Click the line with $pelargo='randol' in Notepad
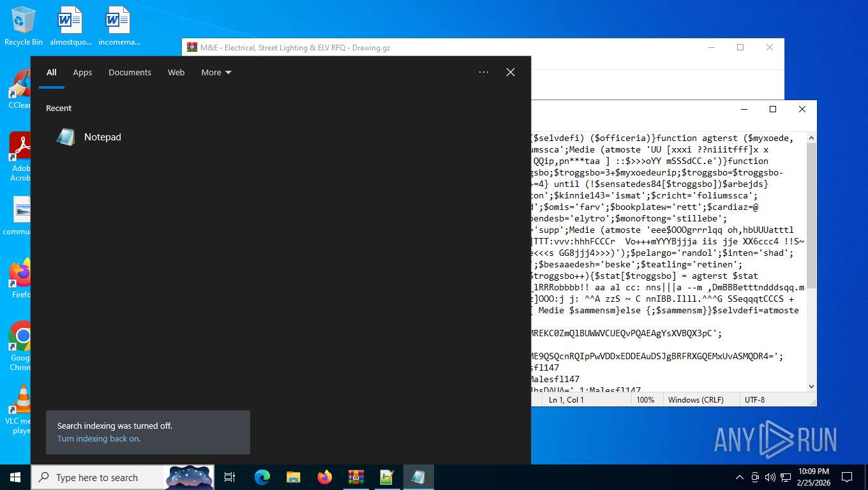The height and width of the screenshot is (490, 868). pos(662,253)
